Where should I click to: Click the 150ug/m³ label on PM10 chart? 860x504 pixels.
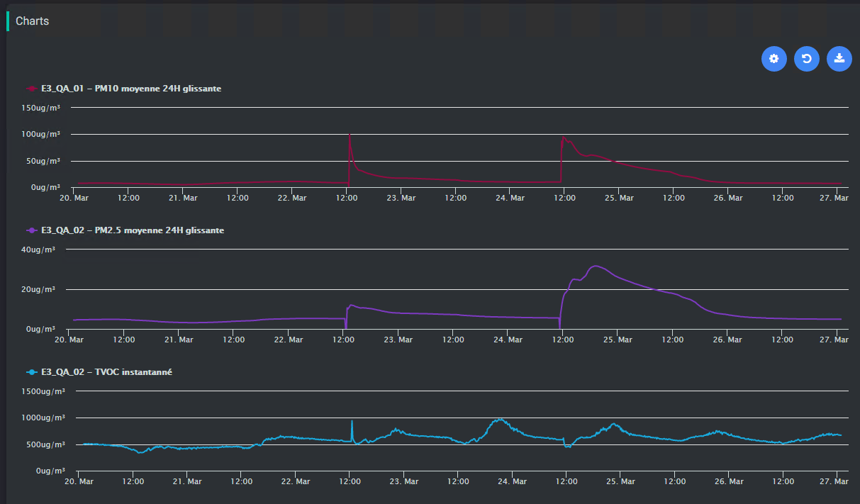point(40,108)
